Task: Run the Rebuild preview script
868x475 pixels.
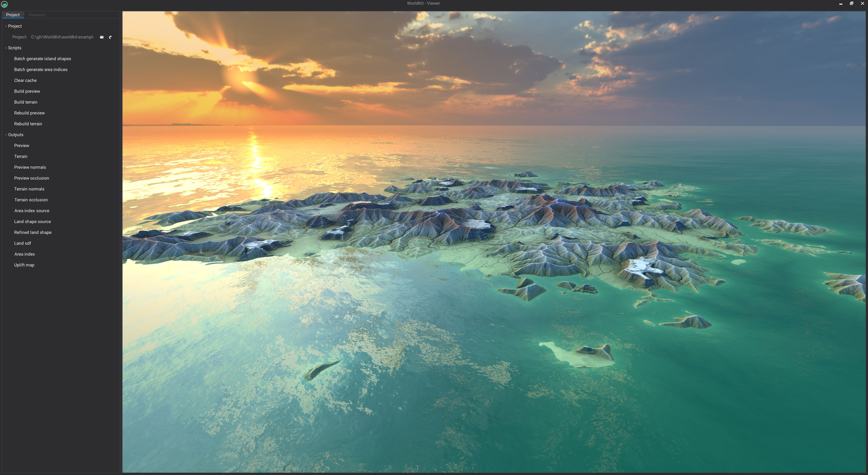Action: click(x=29, y=113)
